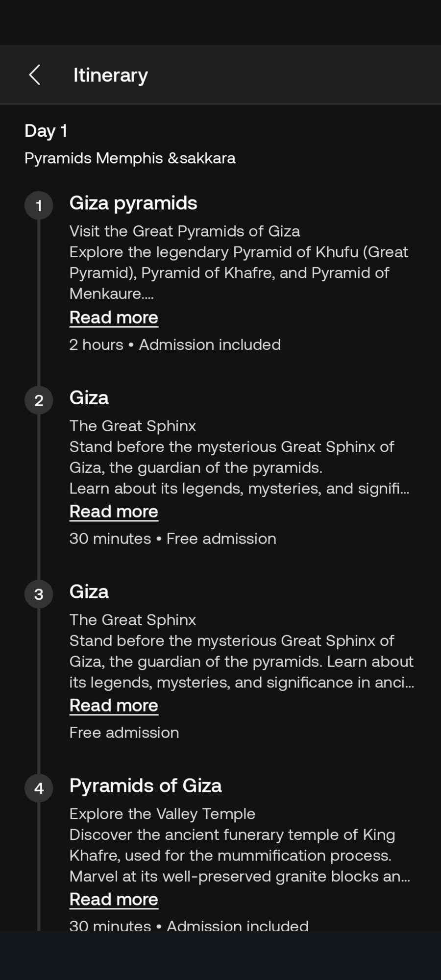Expand Read more under stop 2 Giza
The image size is (441, 980).
coord(114,512)
